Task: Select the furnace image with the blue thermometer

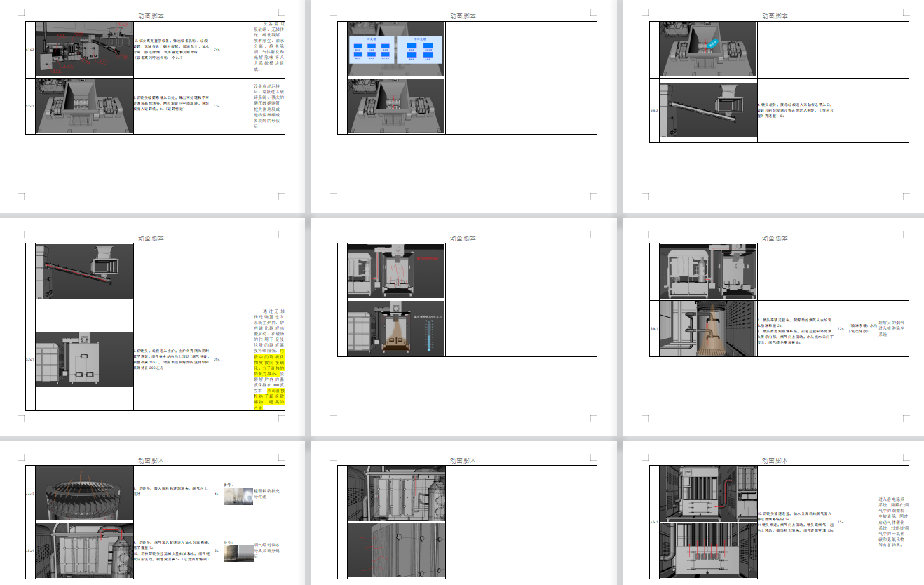Action: click(x=396, y=328)
